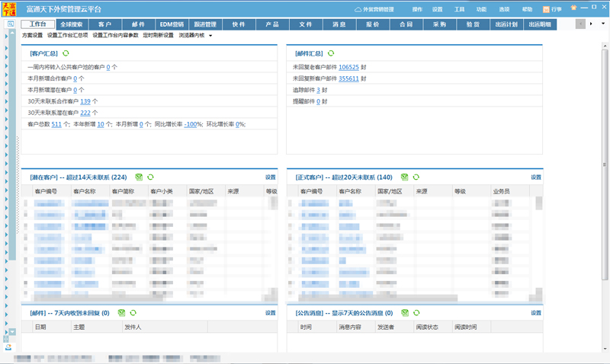Refresh the 7天内收到未回复 mail panel
This screenshot has height=364, width=610.
133,313
